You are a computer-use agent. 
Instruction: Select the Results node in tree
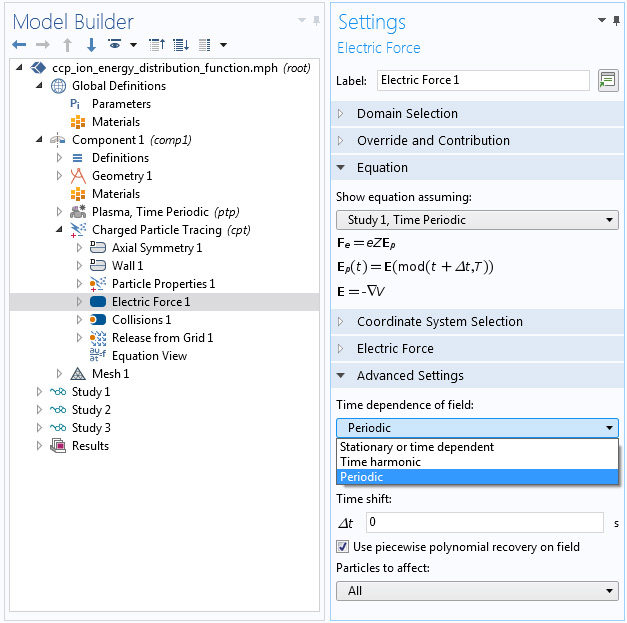[x=90, y=446]
